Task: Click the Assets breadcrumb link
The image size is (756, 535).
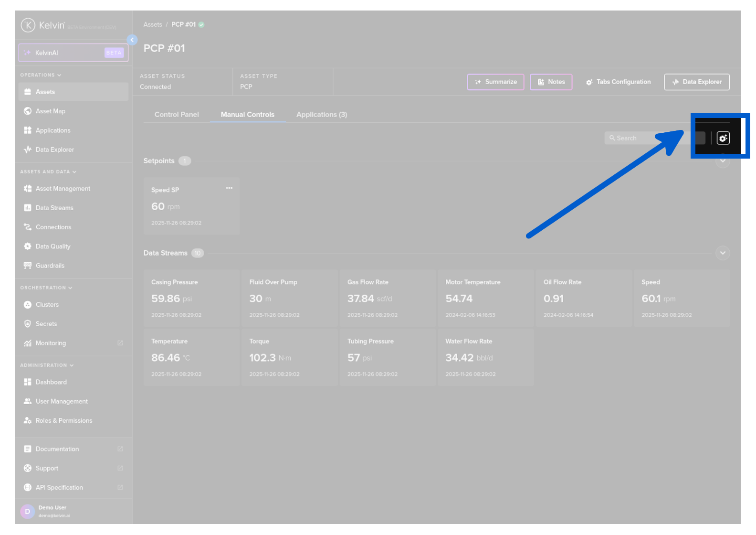Action: [153, 24]
